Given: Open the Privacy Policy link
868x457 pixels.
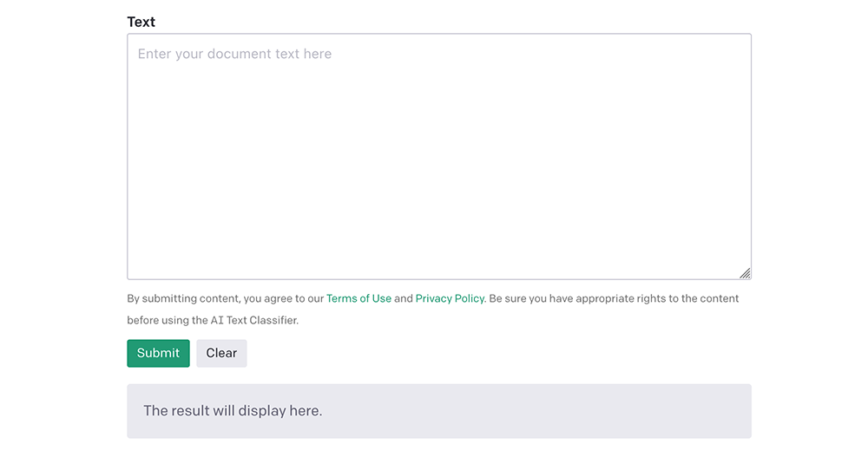Looking at the screenshot, I should pyautogui.click(x=450, y=299).
